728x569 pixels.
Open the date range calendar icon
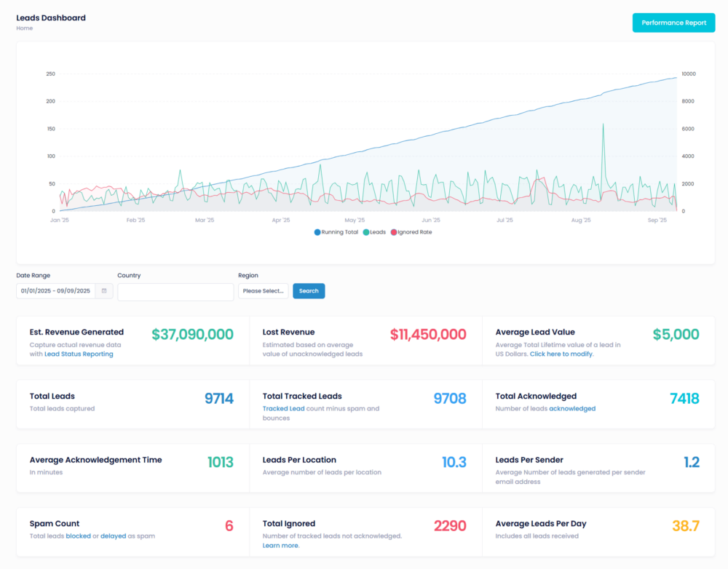pos(104,291)
